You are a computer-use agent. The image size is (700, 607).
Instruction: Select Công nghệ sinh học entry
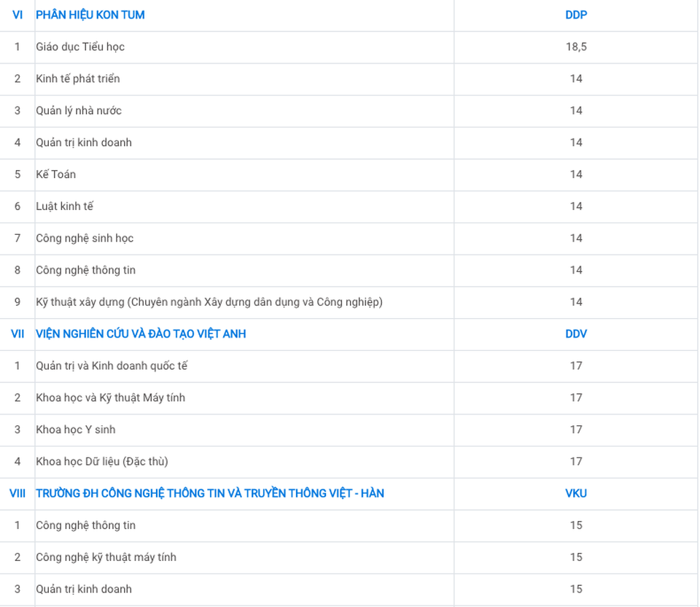tap(85, 238)
